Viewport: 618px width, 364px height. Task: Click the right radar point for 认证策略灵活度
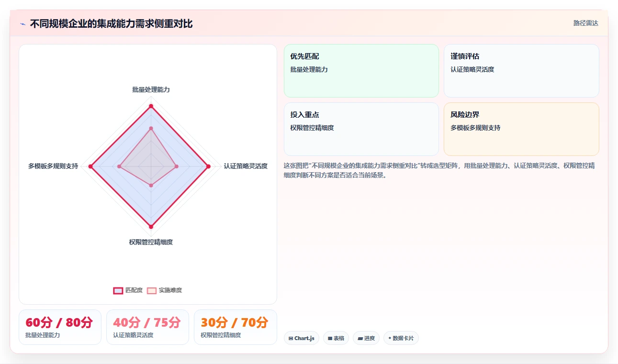coord(208,166)
